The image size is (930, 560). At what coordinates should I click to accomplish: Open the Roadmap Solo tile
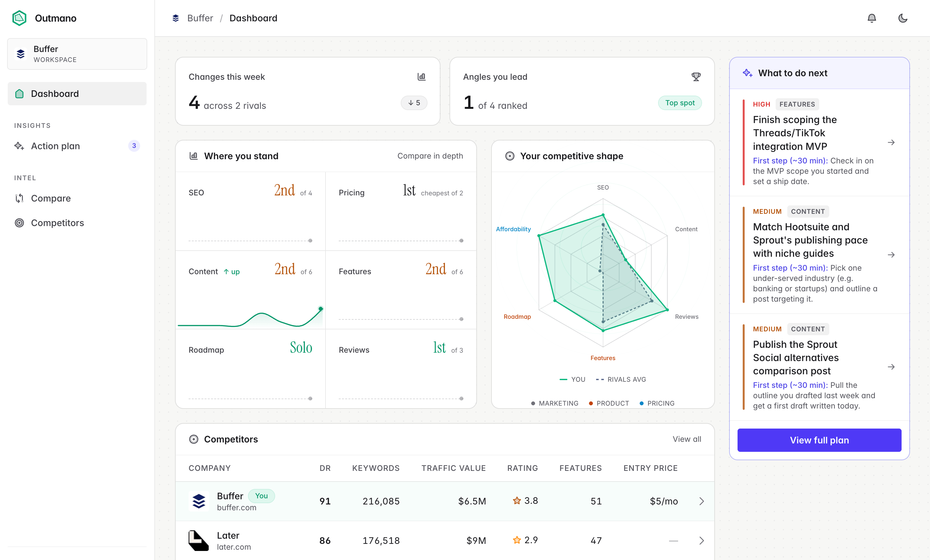(251, 369)
